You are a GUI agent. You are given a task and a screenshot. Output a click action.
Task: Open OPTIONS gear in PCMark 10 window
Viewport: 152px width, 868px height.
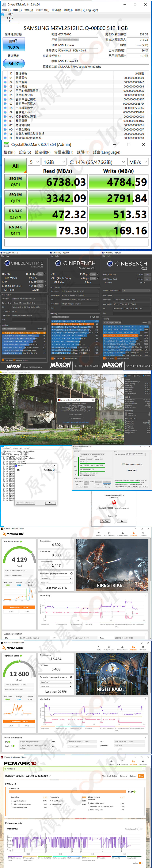tap(143, 763)
